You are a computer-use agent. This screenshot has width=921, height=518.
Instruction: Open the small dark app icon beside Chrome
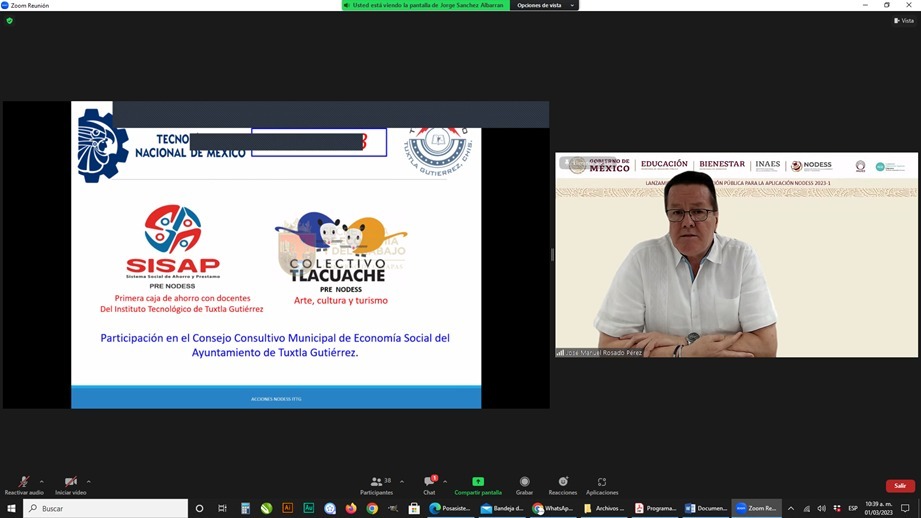coord(393,508)
